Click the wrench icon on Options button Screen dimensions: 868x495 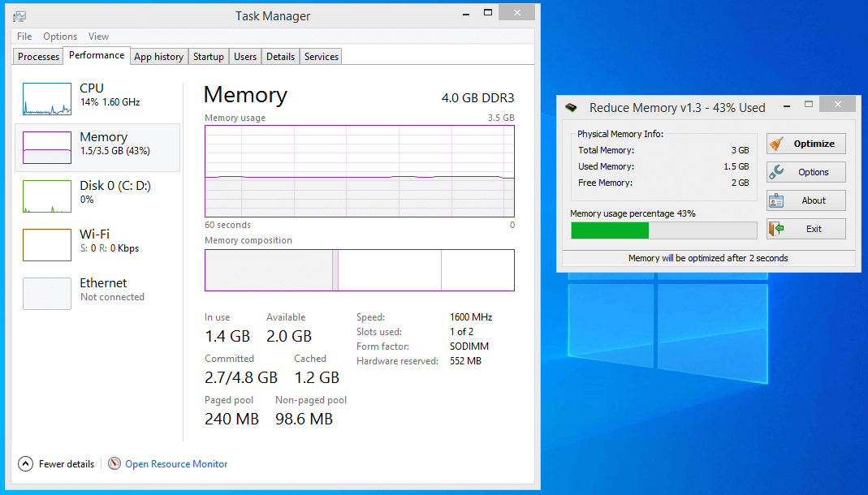[776, 172]
